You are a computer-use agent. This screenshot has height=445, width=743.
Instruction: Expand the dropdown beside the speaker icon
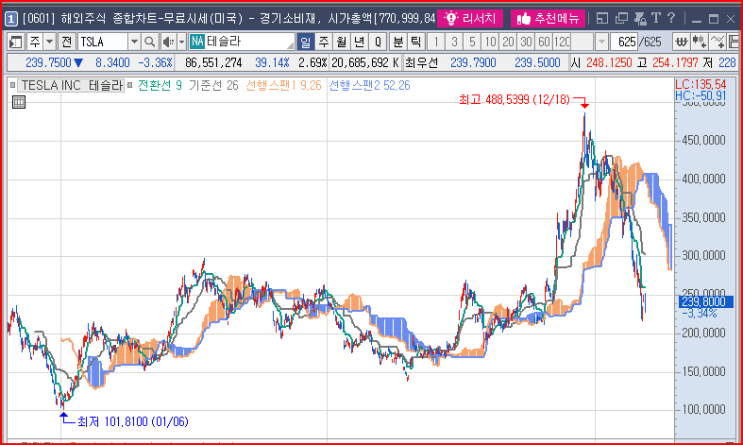[x=181, y=42]
